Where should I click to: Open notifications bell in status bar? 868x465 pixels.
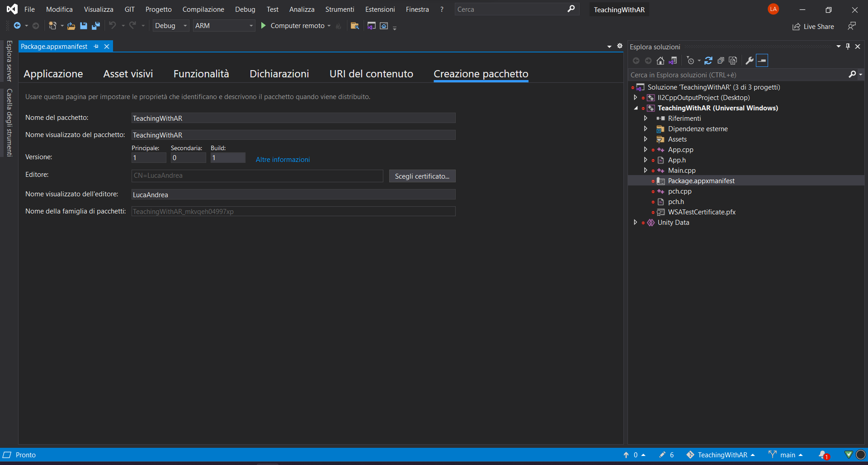click(823, 455)
